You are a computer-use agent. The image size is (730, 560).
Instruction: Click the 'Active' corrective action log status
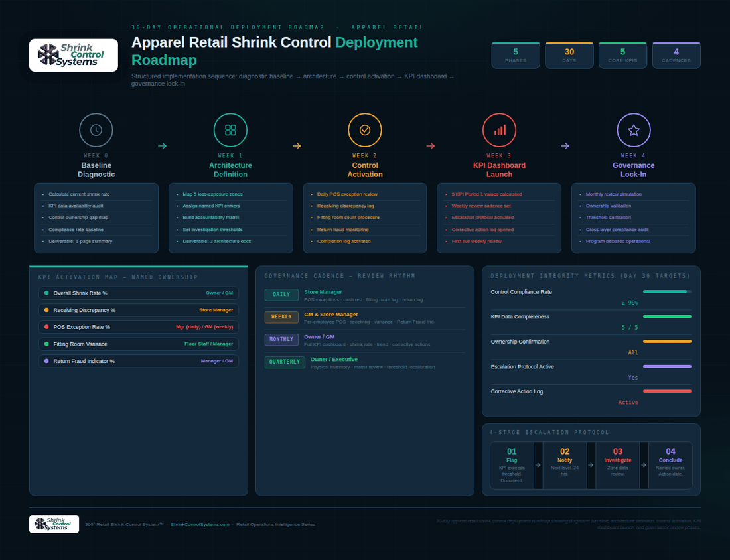(x=628, y=402)
